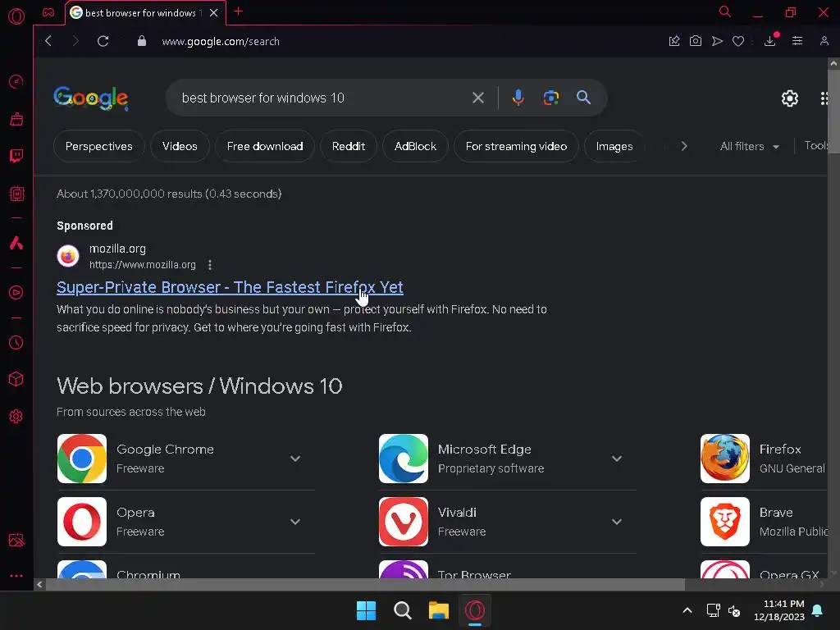Open Google quick settings gear

(x=790, y=98)
